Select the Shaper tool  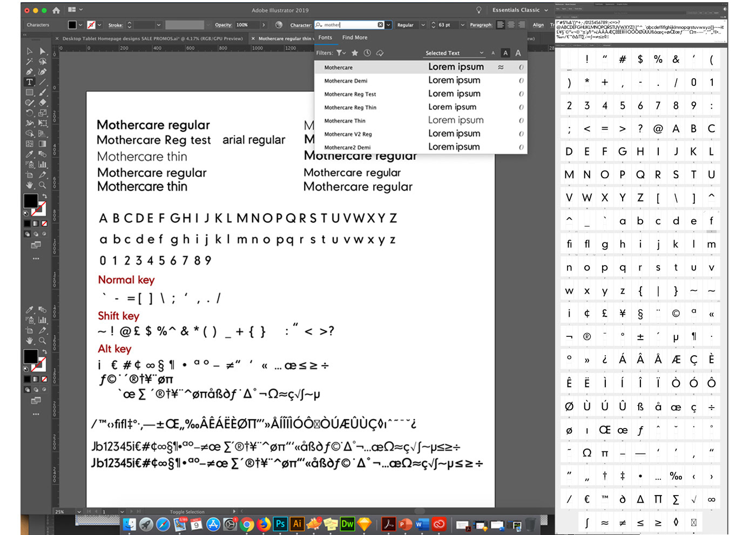tap(30, 103)
